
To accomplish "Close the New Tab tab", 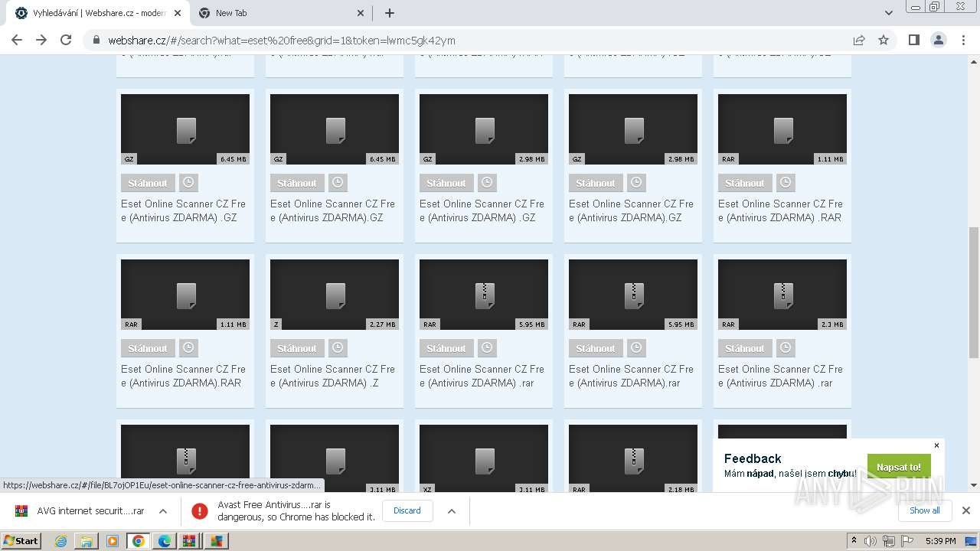I will 361,13.
